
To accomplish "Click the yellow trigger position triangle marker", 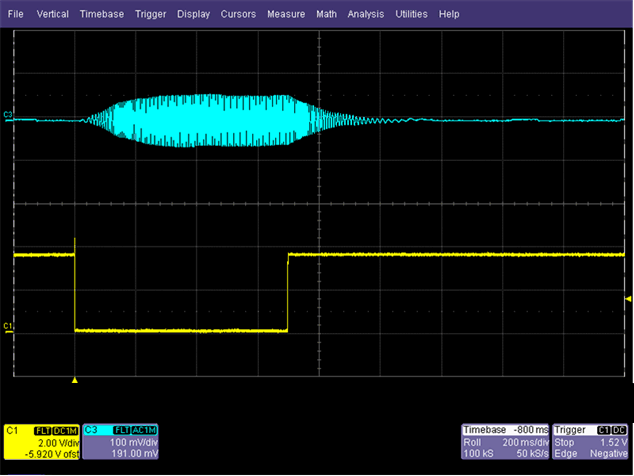I will point(75,380).
